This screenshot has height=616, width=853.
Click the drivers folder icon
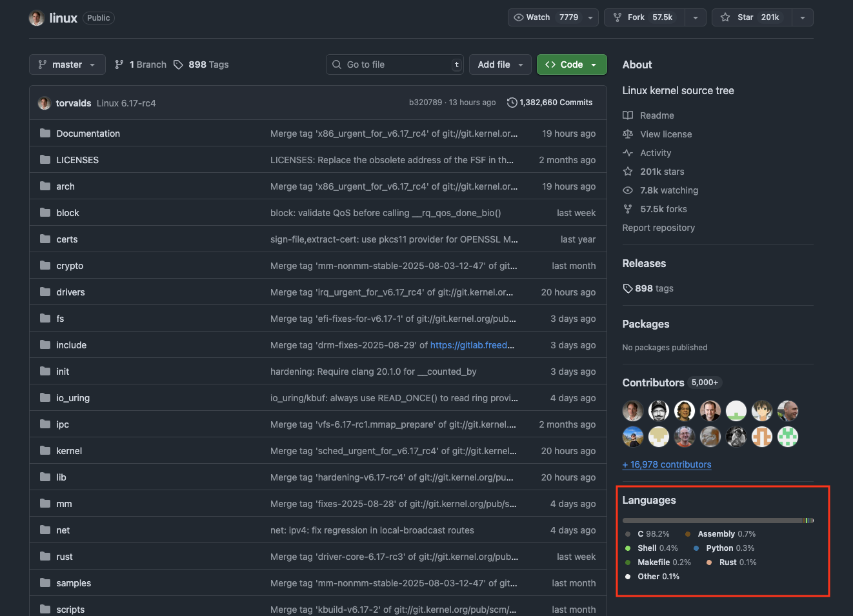click(45, 292)
